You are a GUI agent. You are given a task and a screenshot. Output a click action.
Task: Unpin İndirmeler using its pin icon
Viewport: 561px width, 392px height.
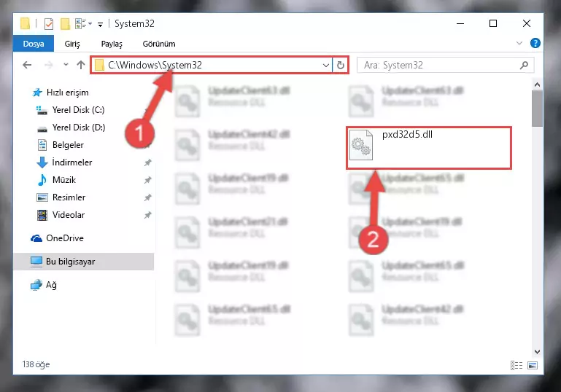[147, 162]
